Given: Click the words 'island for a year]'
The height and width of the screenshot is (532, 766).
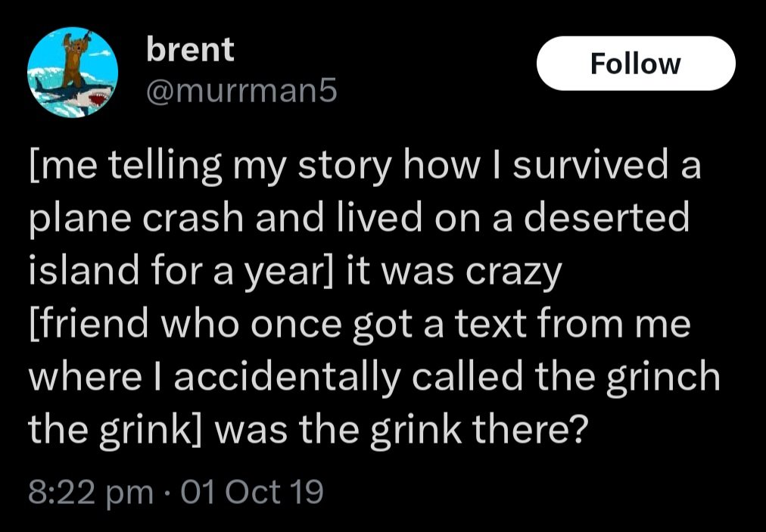Looking at the screenshot, I should [x=180, y=272].
